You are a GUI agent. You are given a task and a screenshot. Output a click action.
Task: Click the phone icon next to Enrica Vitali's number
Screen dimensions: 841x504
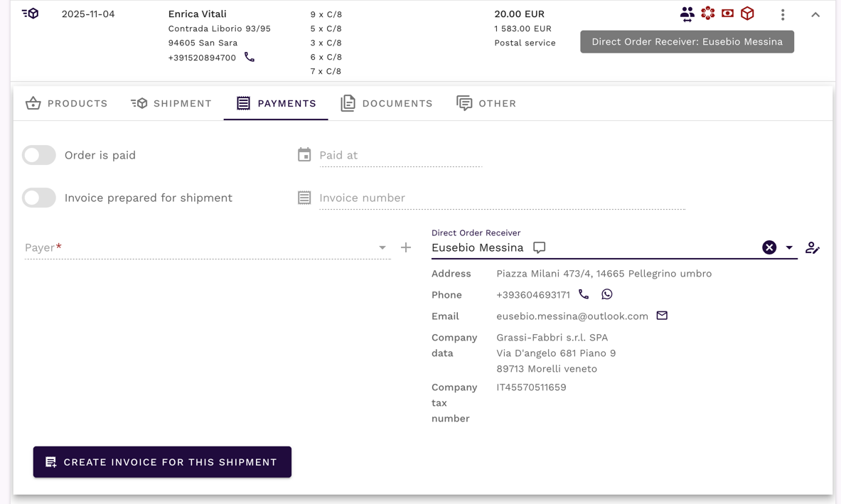pos(250,57)
